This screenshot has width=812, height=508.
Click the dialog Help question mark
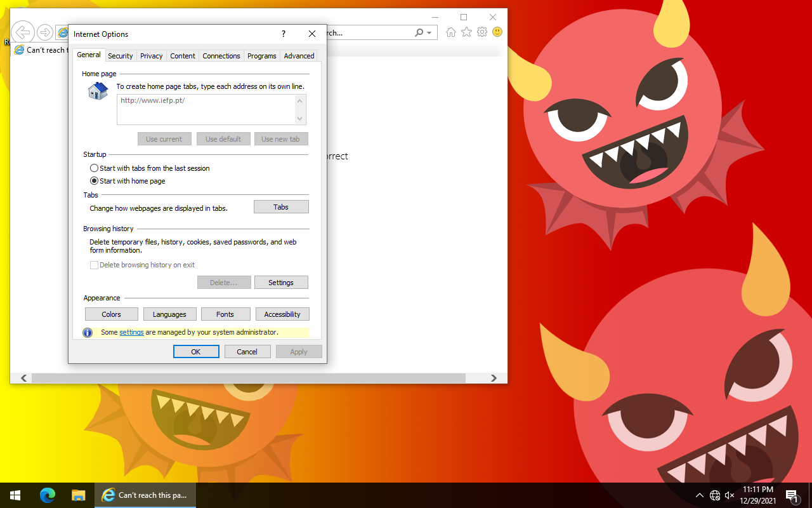tap(284, 34)
